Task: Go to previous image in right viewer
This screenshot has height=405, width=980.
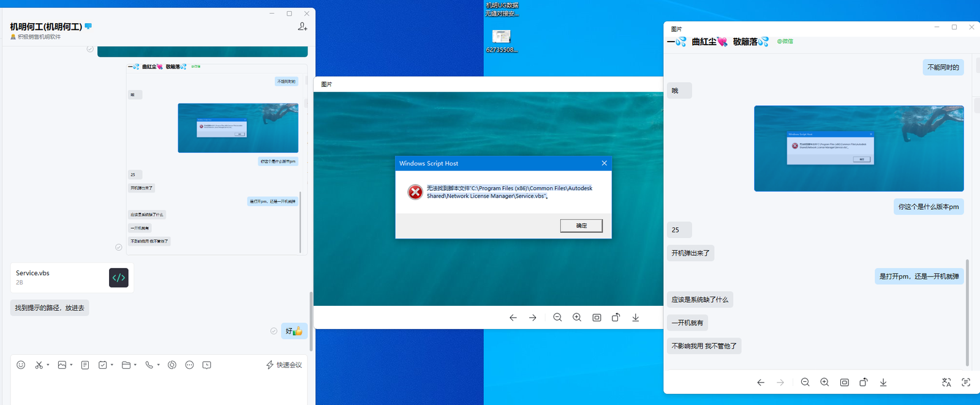Action: pos(761,382)
